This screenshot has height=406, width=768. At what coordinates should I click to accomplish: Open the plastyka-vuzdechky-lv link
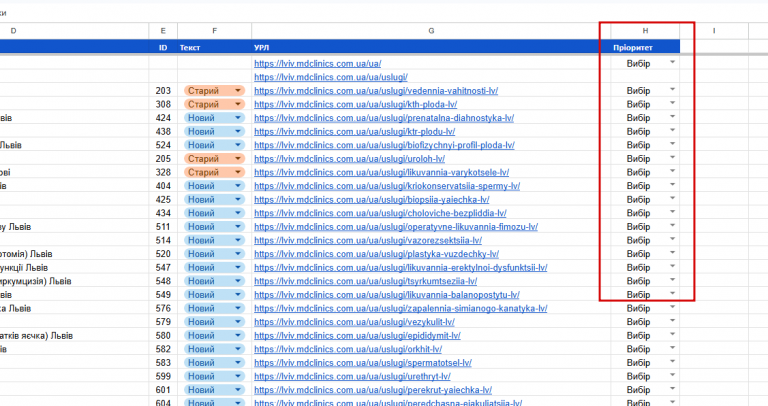(377, 254)
